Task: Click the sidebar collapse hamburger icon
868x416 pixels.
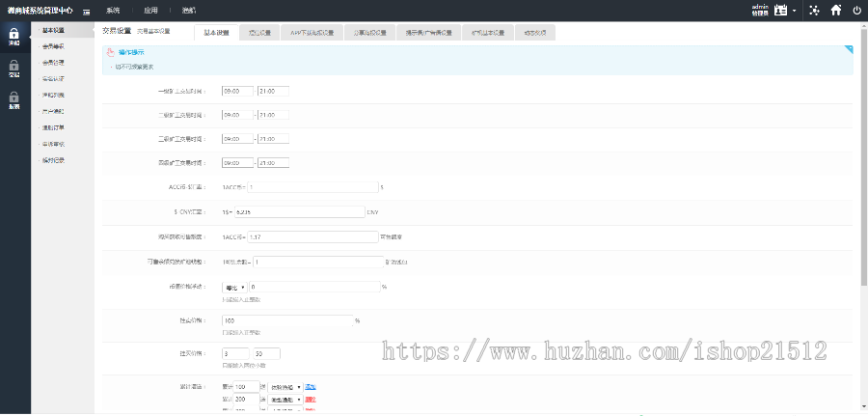Action: [x=87, y=11]
